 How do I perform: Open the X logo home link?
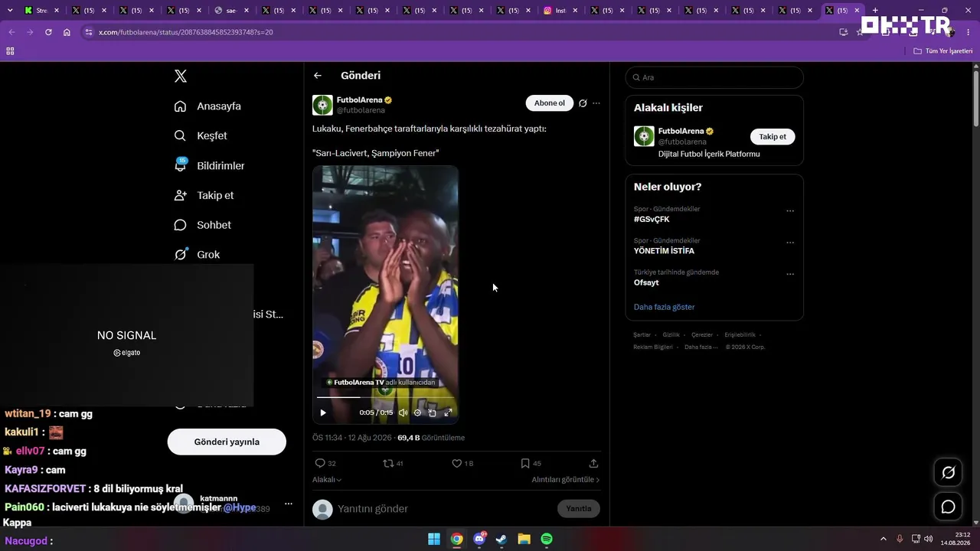(181, 76)
